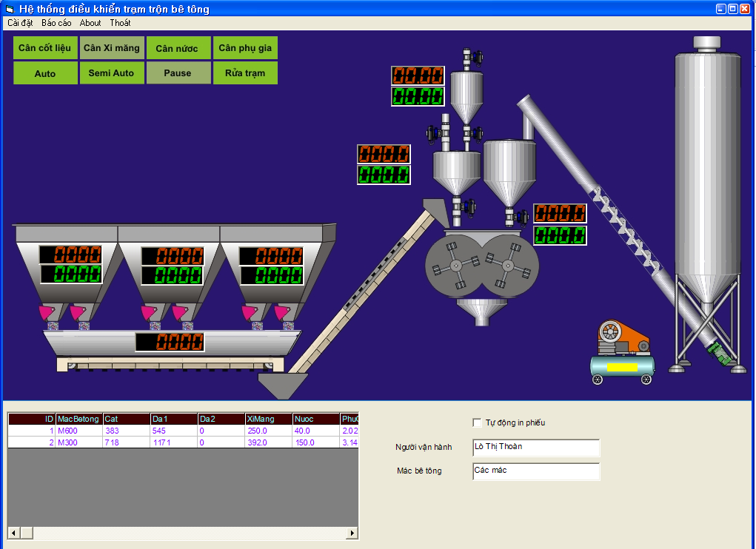Viewport: 756px width, 549px height.
Task: Click the 'Người vận hành' input field
Action: [x=535, y=448]
